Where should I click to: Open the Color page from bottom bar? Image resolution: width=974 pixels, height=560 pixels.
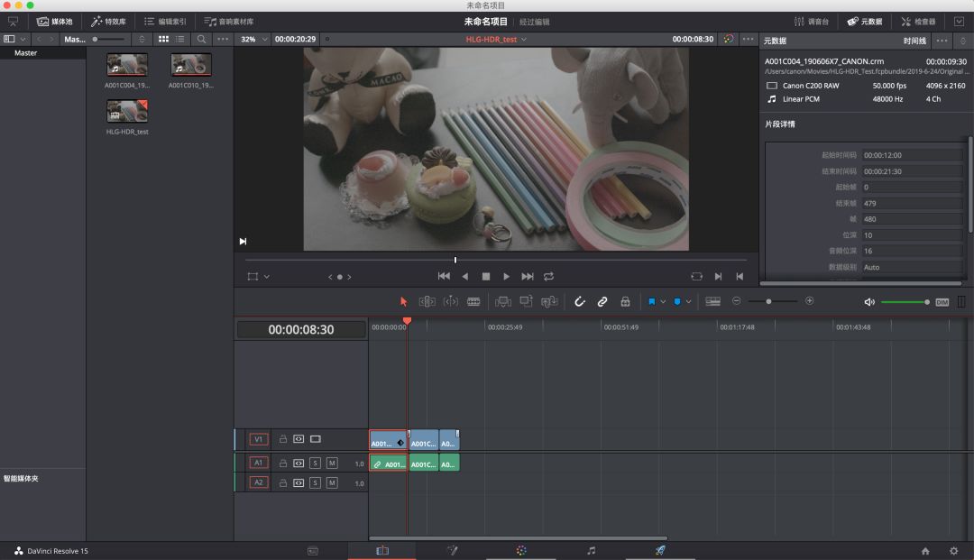click(521, 550)
